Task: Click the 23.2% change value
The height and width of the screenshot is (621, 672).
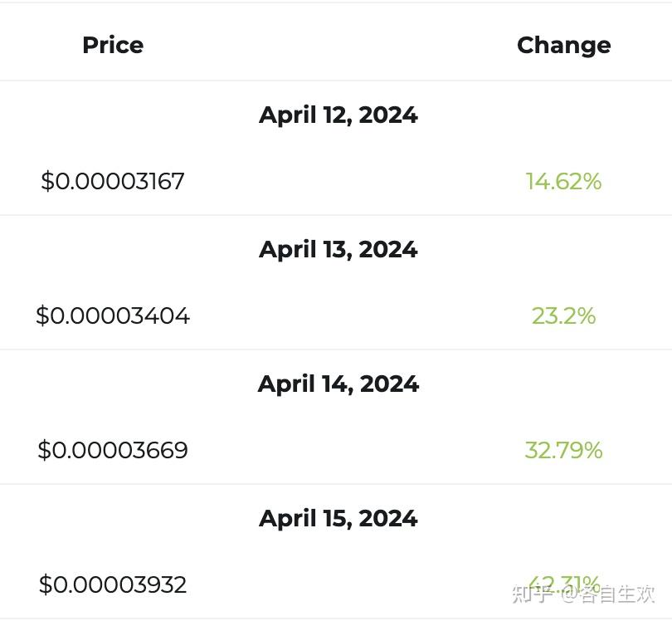Action: (x=563, y=315)
